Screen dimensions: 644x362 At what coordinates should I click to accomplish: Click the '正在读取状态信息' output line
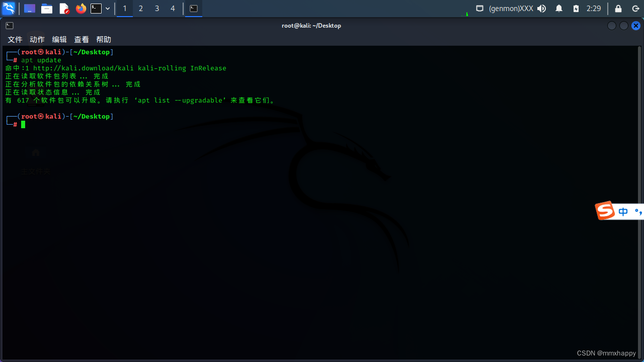[53, 93]
